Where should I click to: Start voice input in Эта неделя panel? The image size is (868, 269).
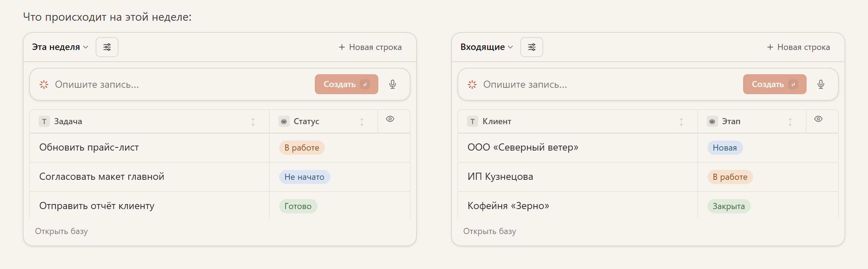click(x=393, y=84)
